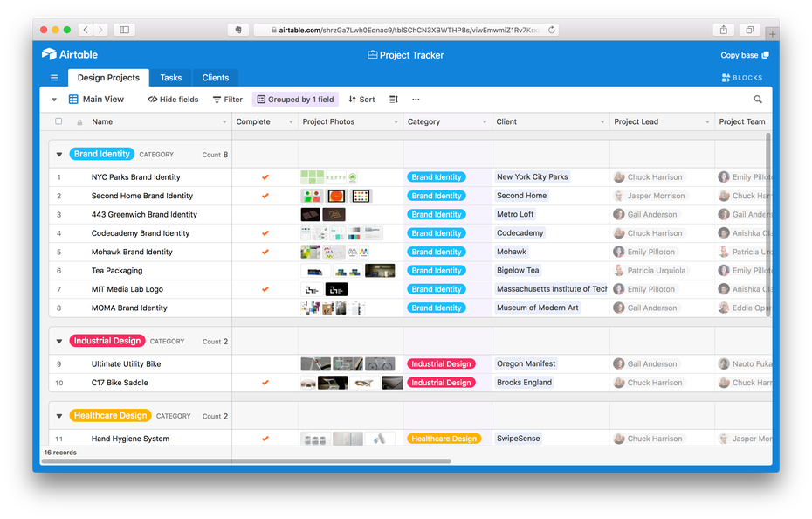
Task: Click the lock icon in Name header
Action: tap(79, 122)
